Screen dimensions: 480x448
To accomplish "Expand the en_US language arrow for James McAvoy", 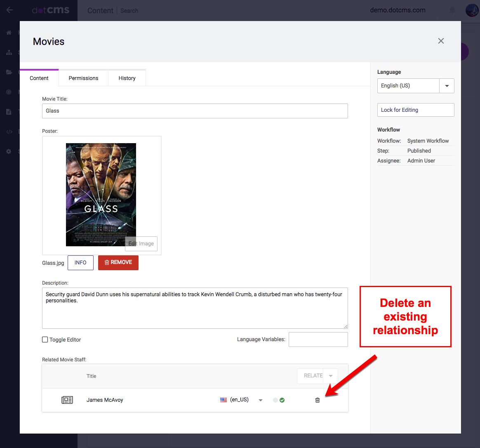I will [260, 400].
